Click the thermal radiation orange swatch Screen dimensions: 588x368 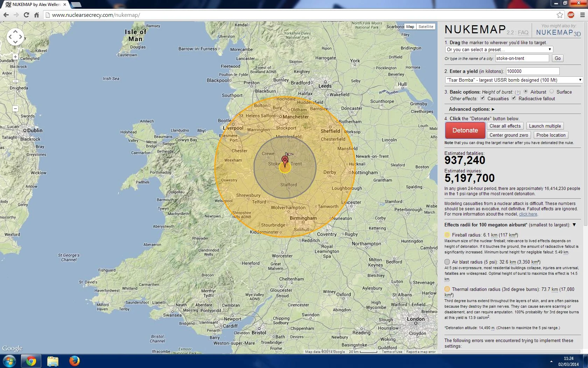(447, 289)
